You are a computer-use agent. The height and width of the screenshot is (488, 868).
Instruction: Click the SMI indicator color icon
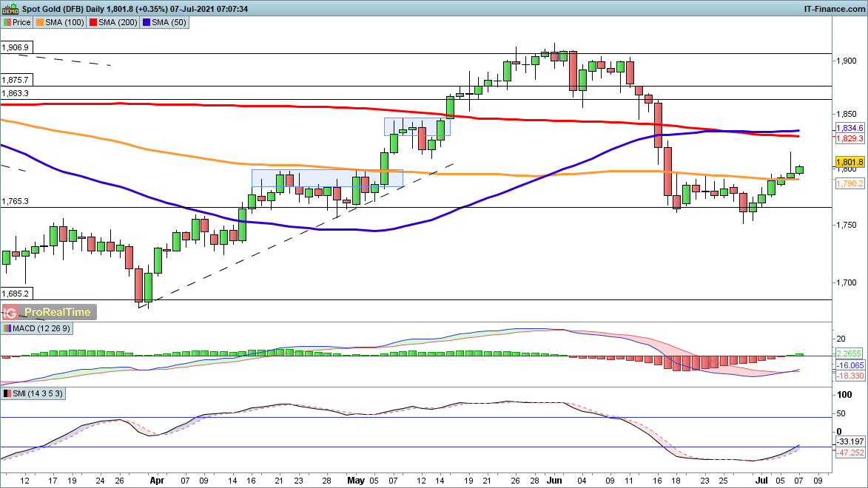pos(7,393)
